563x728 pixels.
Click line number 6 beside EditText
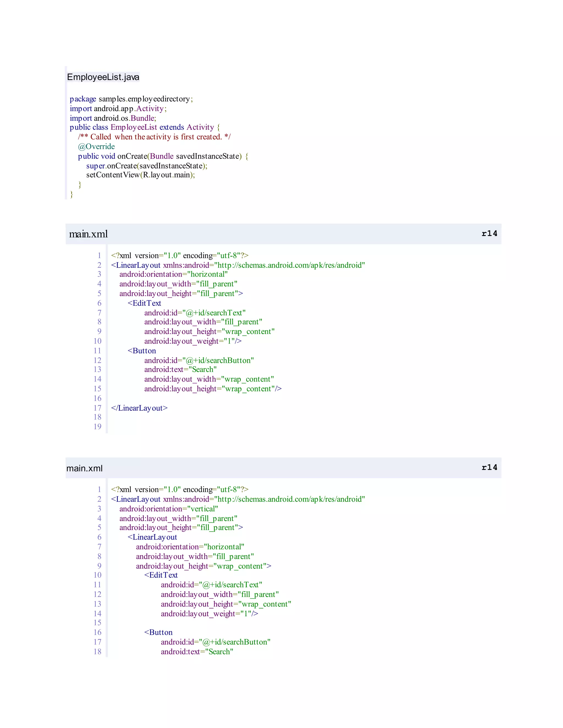pos(99,303)
